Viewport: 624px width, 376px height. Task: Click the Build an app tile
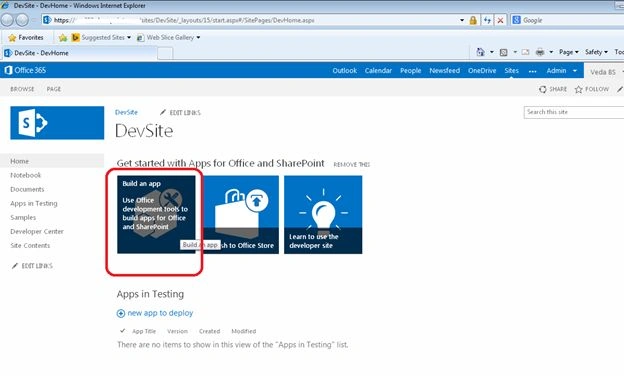156,214
